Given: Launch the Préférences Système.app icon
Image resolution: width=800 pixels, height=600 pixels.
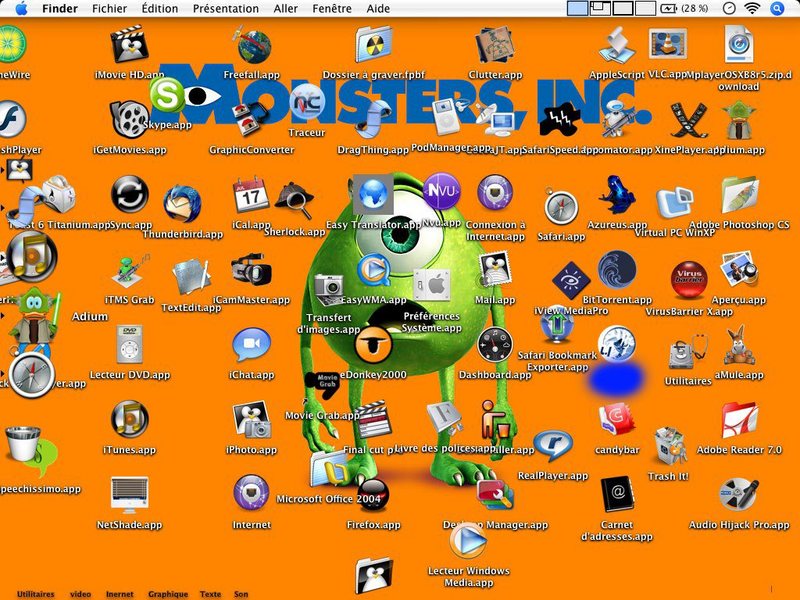Looking at the screenshot, I should tap(432, 286).
